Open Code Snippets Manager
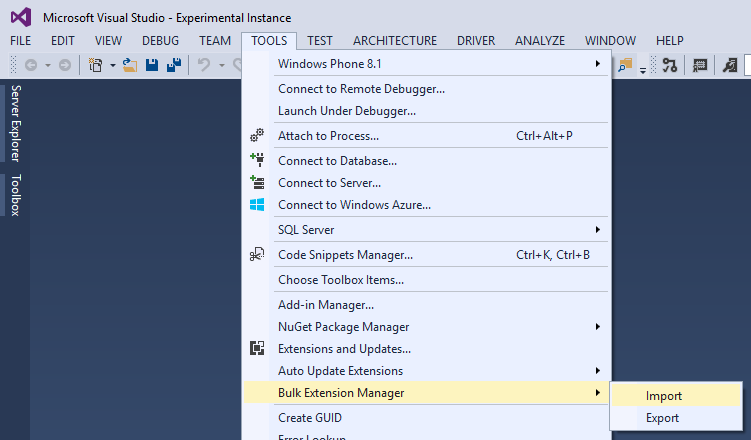Image resolution: width=751 pixels, height=440 pixels. [426, 254]
